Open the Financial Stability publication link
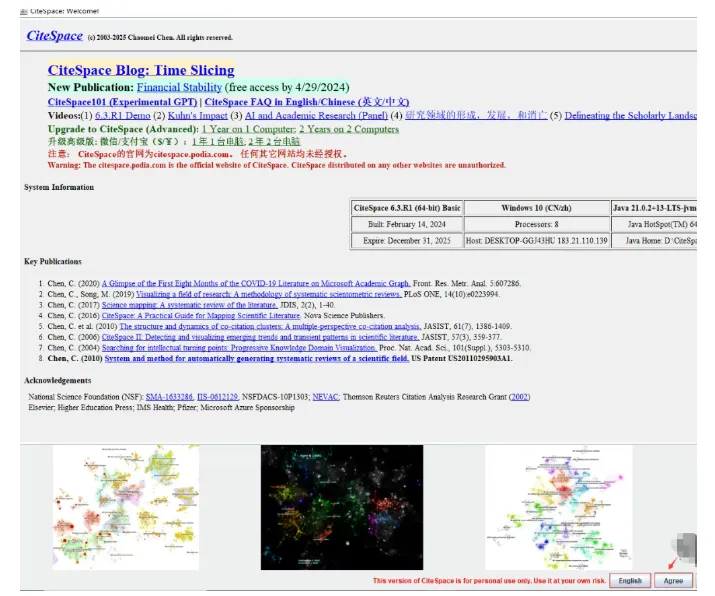 [179, 87]
